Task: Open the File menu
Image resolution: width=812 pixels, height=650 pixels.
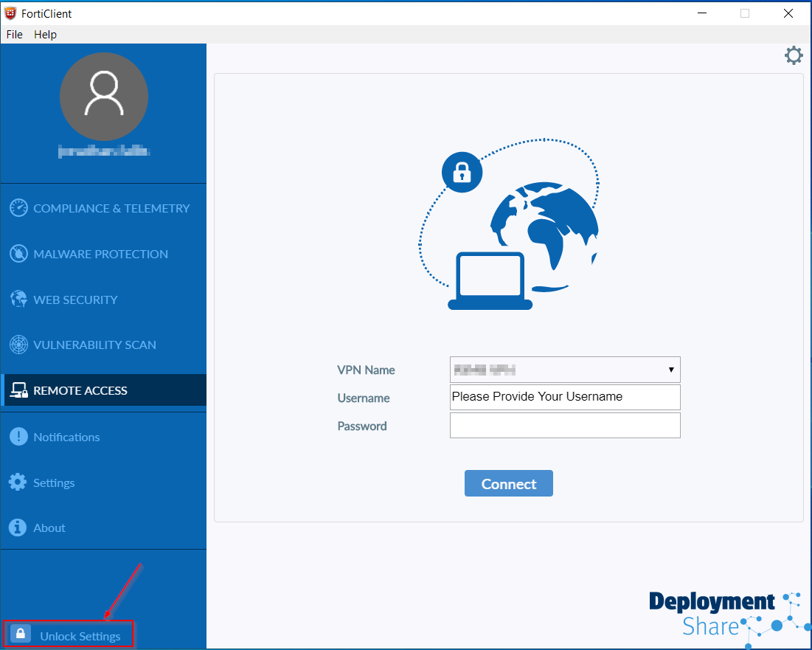Action: point(15,35)
